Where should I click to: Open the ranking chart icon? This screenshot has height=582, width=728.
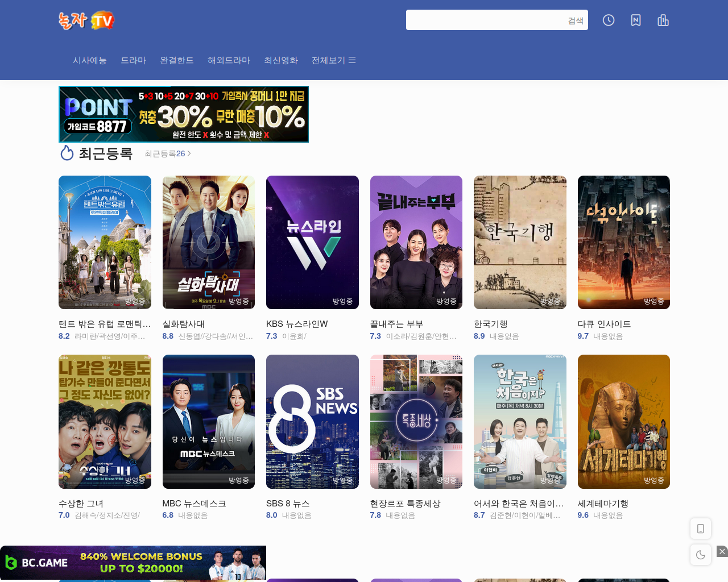point(663,20)
